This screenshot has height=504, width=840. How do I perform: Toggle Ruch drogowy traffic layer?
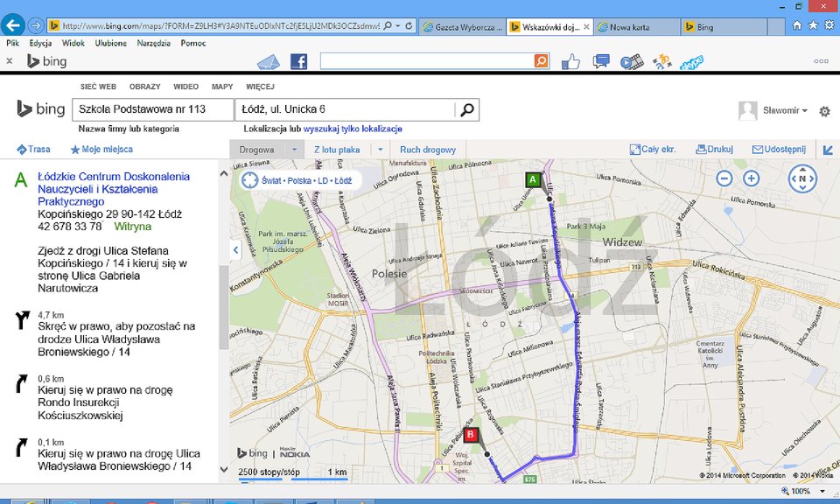428,150
